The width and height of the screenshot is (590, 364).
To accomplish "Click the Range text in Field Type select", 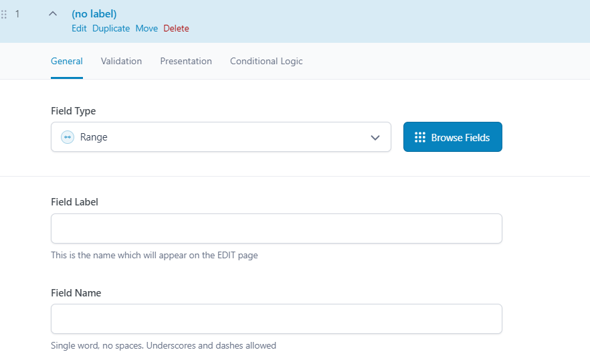I will (94, 137).
